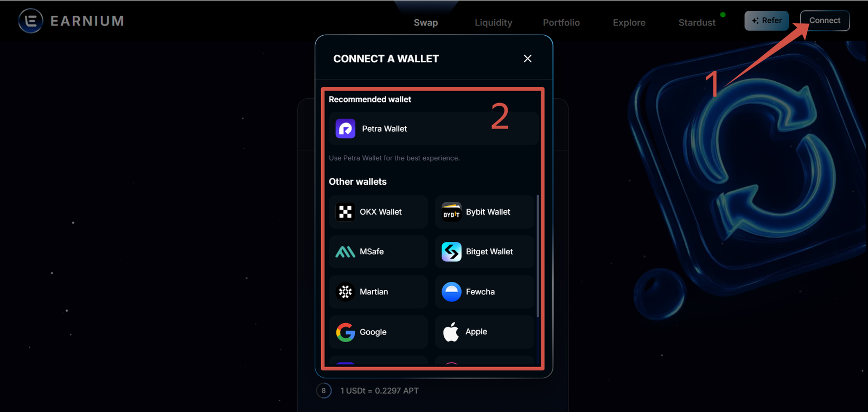Image resolution: width=868 pixels, height=412 pixels.
Task: Click the wallet list scrollbar
Action: click(x=538, y=255)
